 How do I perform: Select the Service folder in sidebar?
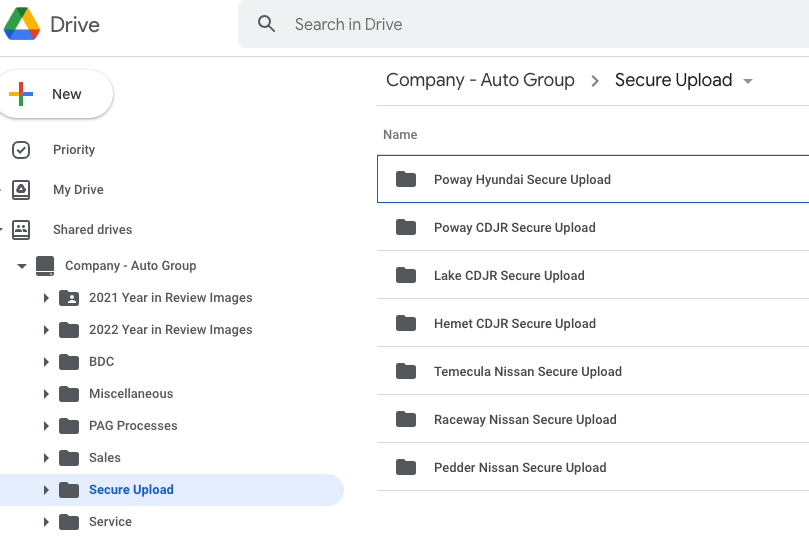[x=110, y=522]
